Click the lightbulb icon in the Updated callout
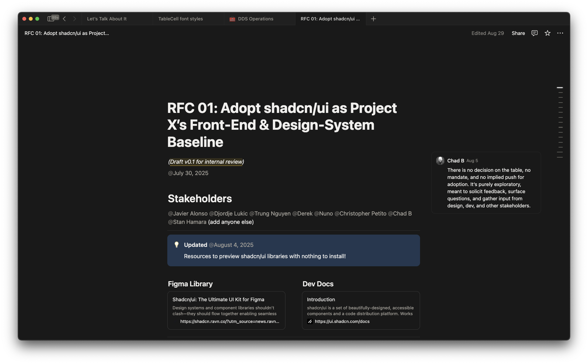Viewport: 588px width, 364px height. click(x=176, y=245)
